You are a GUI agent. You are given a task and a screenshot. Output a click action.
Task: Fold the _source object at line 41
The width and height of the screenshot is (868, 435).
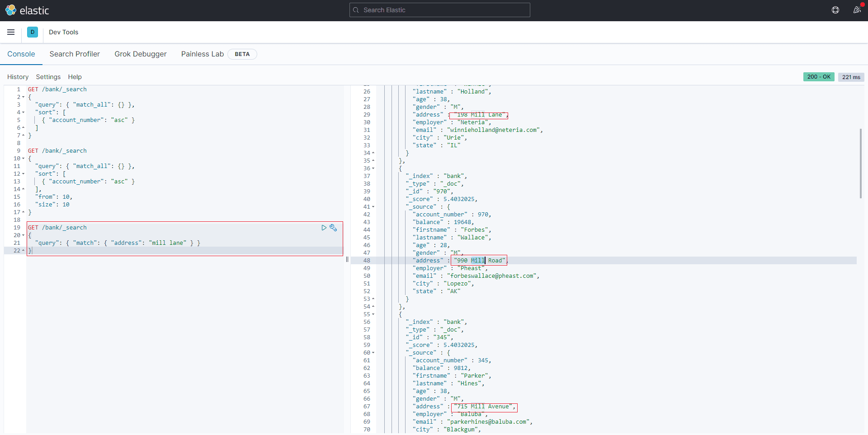373,207
